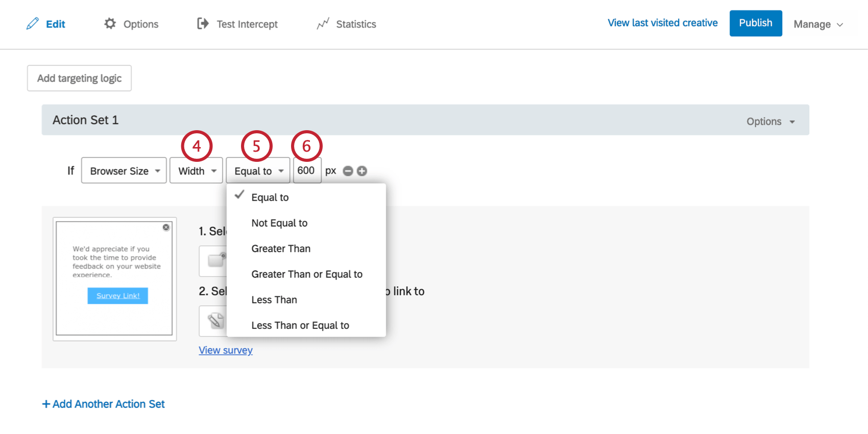Open the Width dropdown

point(197,171)
